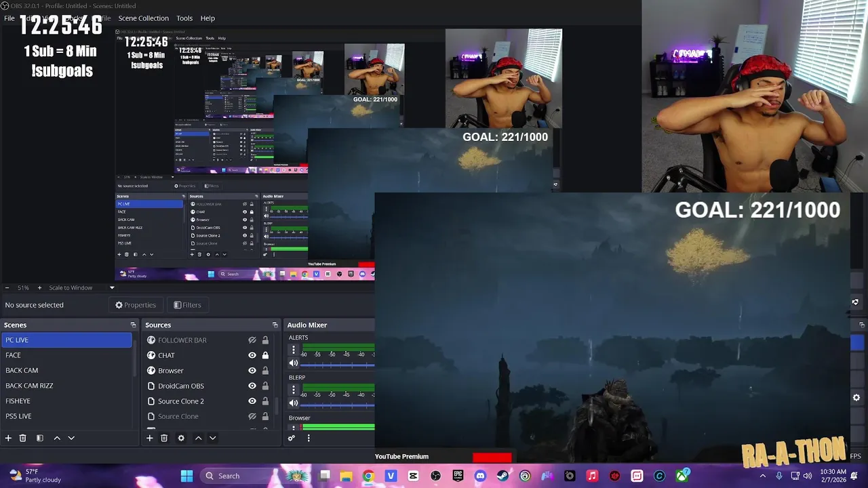This screenshot has height=488, width=868.
Task: Select the BACK CAM scene
Action: tap(66, 370)
